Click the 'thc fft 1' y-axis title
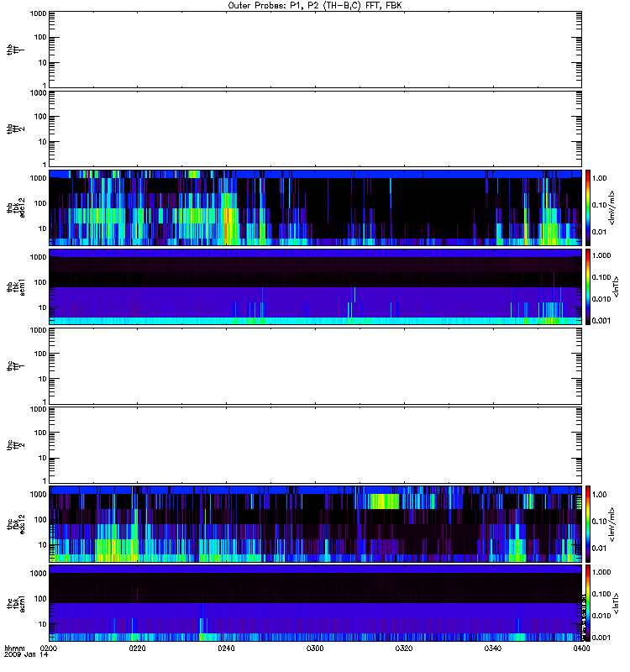The height and width of the screenshot is (672, 630). pyautogui.click(x=15, y=366)
